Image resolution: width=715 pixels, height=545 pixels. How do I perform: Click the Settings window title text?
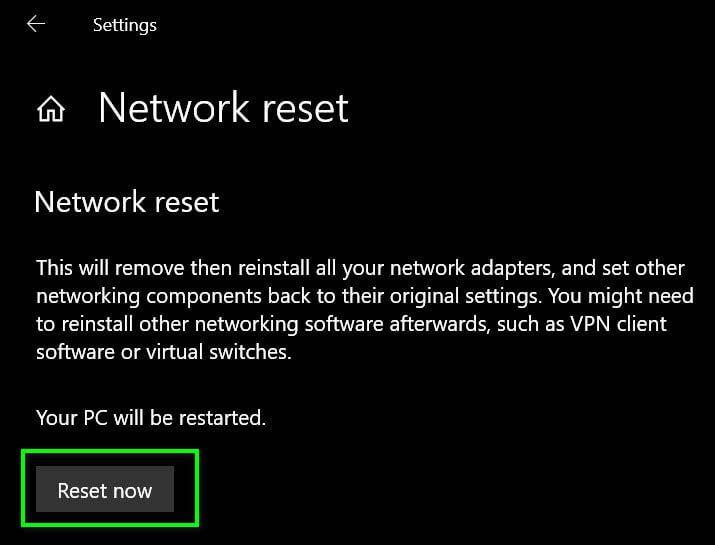(124, 25)
